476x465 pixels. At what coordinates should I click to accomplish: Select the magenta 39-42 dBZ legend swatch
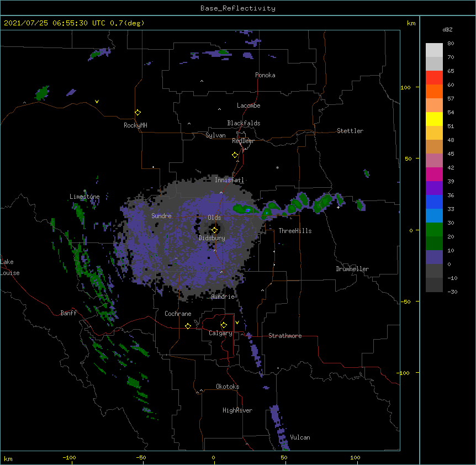coord(434,175)
